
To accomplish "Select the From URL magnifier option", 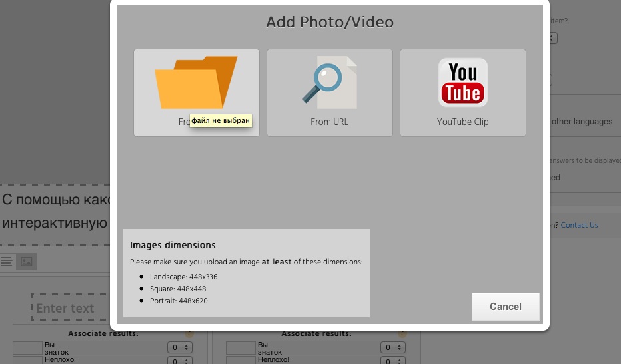I will (x=330, y=93).
